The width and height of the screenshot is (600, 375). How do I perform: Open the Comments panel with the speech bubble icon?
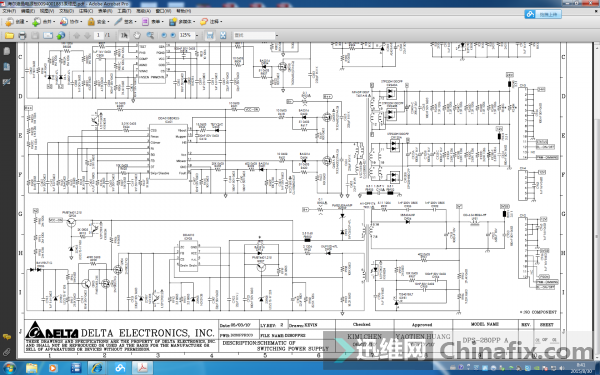[7, 337]
